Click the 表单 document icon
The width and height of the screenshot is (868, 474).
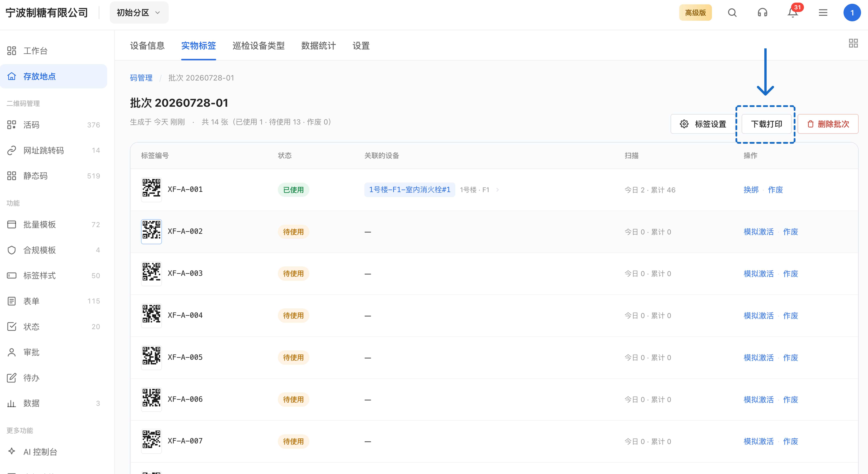[12, 301]
